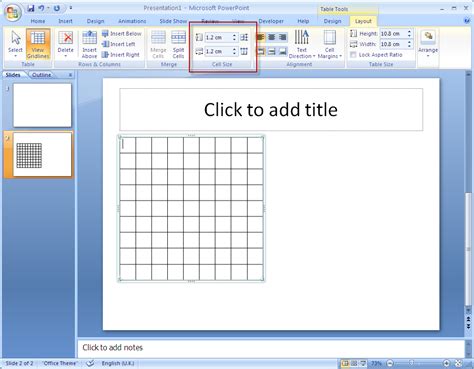Click the Zoom Out minus button

point(390,363)
